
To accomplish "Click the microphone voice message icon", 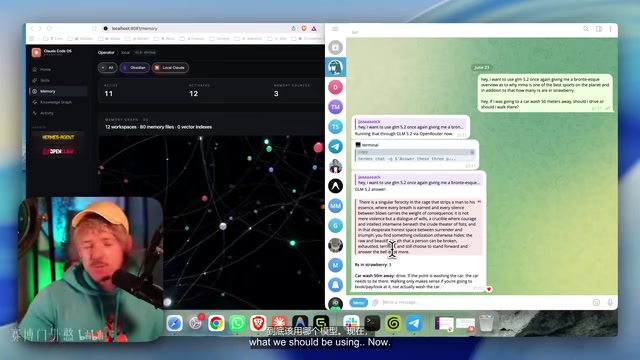I will click(610, 302).
